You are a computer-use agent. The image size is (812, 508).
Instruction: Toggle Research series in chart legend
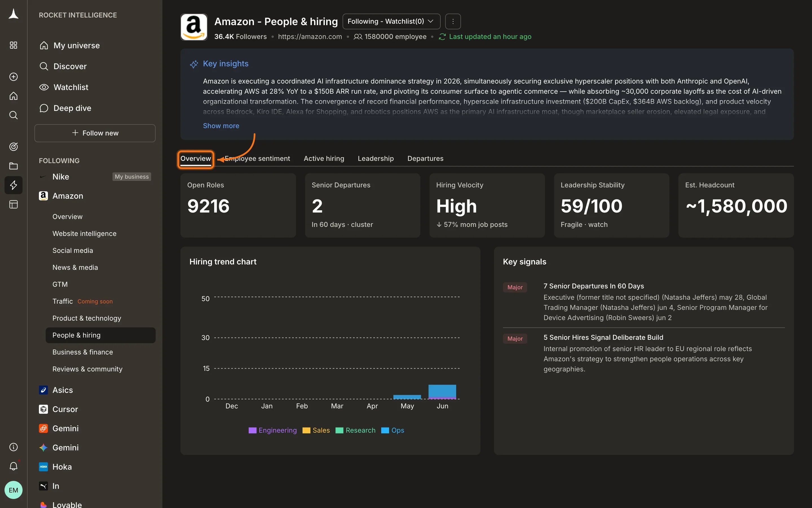[x=355, y=430]
